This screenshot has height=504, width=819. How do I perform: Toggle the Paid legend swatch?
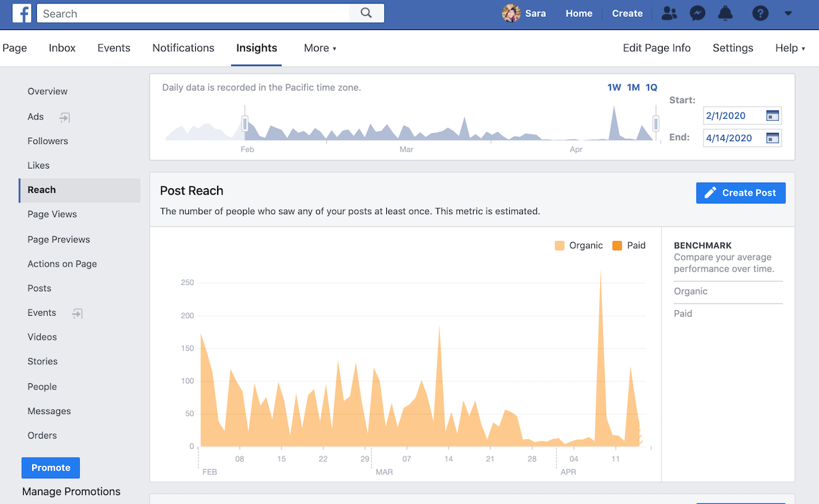tap(617, 246)
